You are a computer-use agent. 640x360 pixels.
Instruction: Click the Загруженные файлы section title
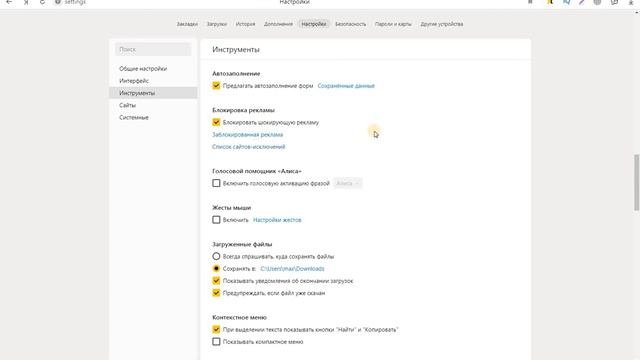tap(242, 244)
